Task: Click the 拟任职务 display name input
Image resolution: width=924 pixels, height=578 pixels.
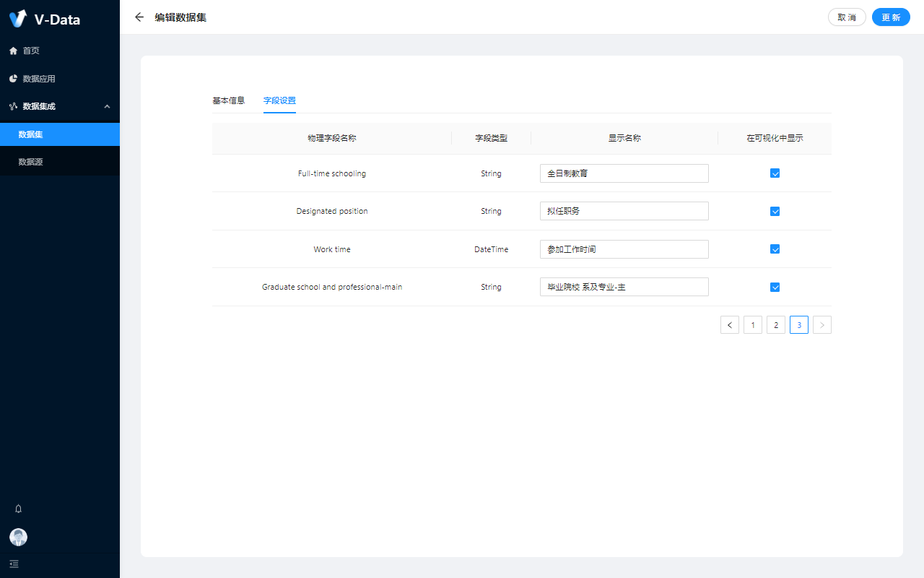Action: point(624,211)
